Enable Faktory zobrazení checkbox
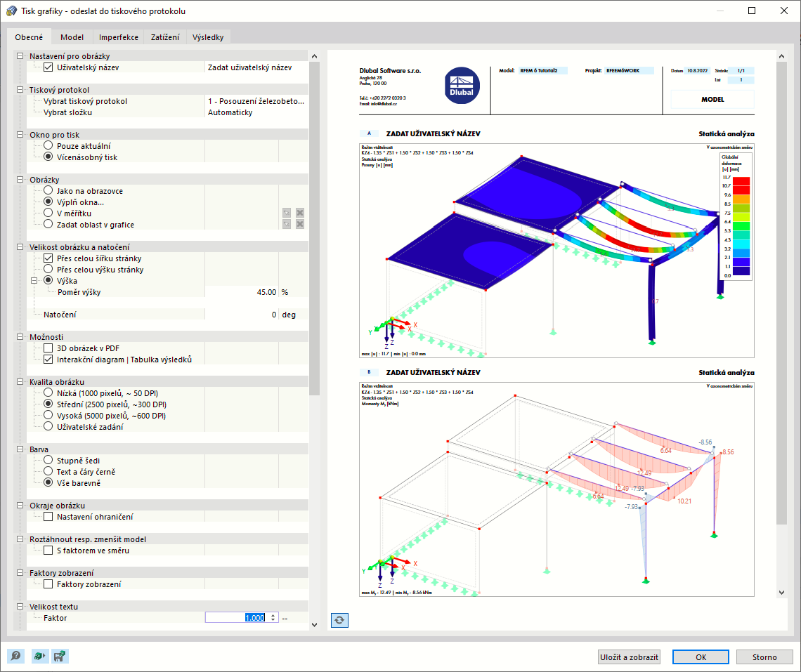The width and height of the screenshot is (801, 672). [48, 584]
